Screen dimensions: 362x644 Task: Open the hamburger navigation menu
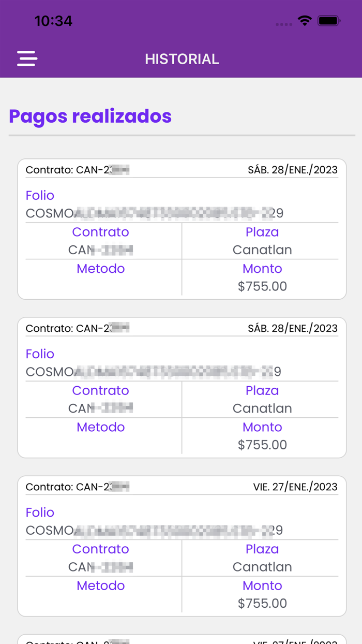pos(26,58)
